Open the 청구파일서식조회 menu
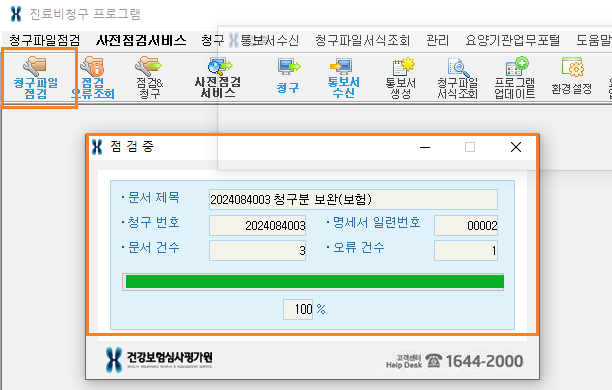612x390 pixels. pyautogui.click(x=362, y=40)
